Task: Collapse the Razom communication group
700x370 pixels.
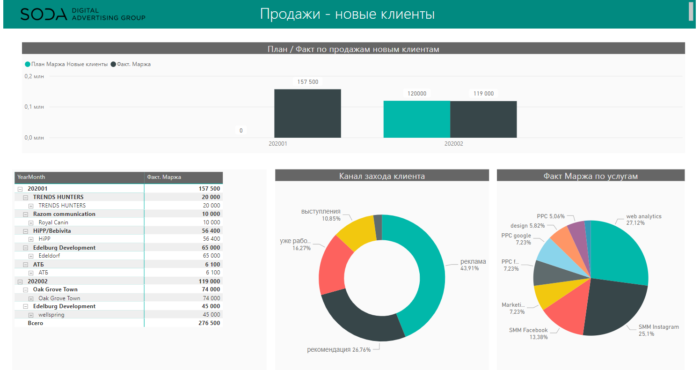Action: pyautogui.click(x=25, y=214)
